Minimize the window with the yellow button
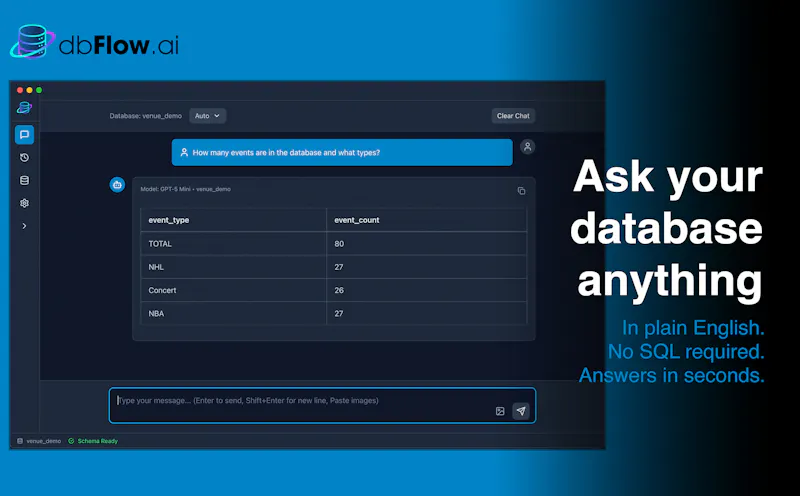800x496 pixels. 29,90
